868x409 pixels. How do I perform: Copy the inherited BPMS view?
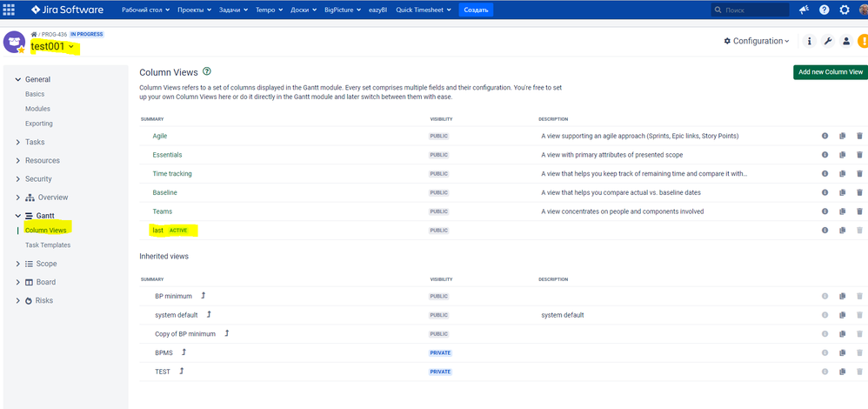[843, 352]
